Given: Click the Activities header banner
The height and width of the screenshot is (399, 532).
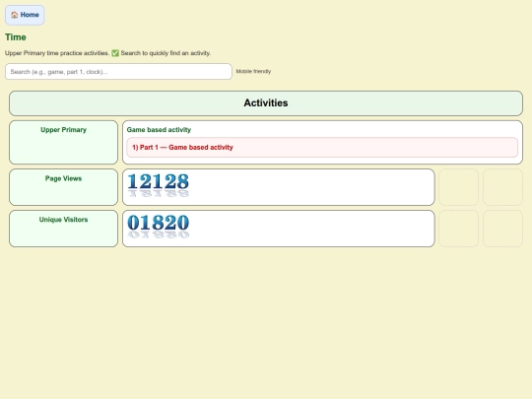Looking at the screenshot, I should pos(266,103).
